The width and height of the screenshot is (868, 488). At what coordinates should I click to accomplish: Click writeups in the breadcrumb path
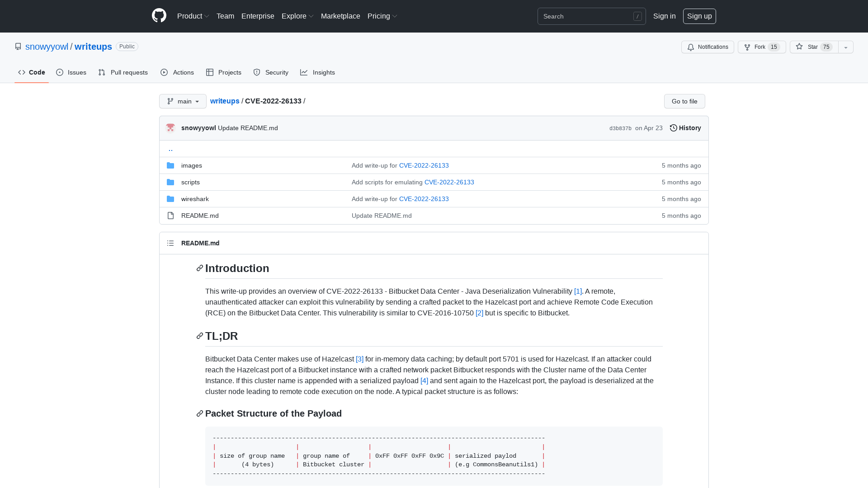click(x=225, y=101)
